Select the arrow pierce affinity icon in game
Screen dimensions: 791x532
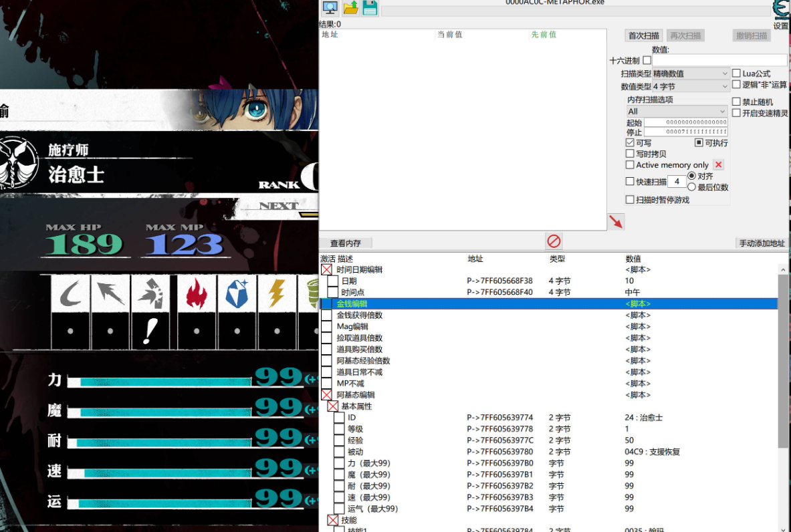[x=110, y=294]
